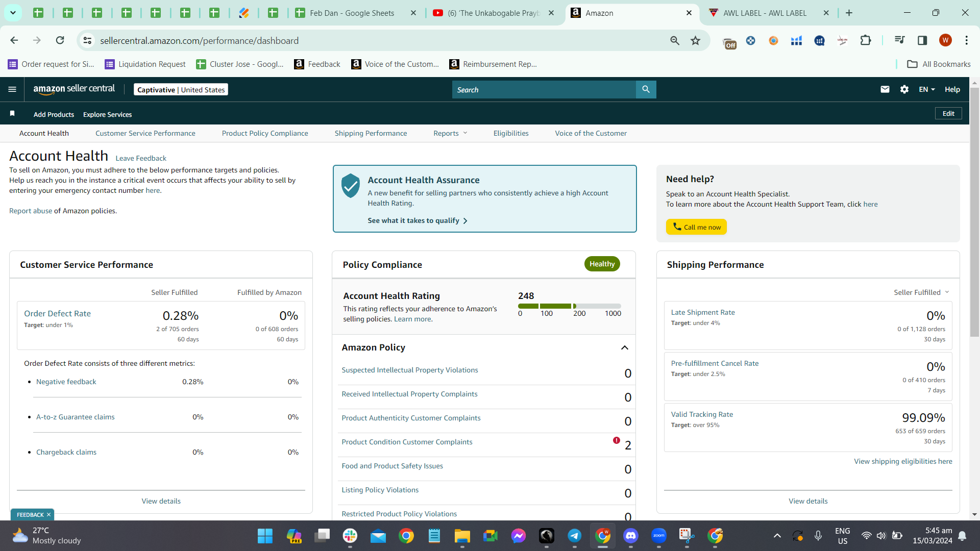Open the Leave Feedback link
Screen dimensions: 980x551
(x=141, y=158)
